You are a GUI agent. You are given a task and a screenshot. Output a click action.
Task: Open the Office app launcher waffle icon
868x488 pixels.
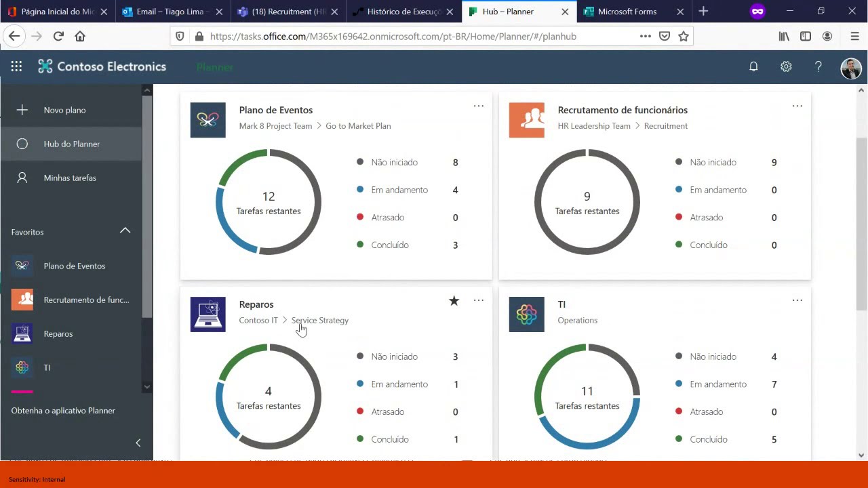pos(16,66)
